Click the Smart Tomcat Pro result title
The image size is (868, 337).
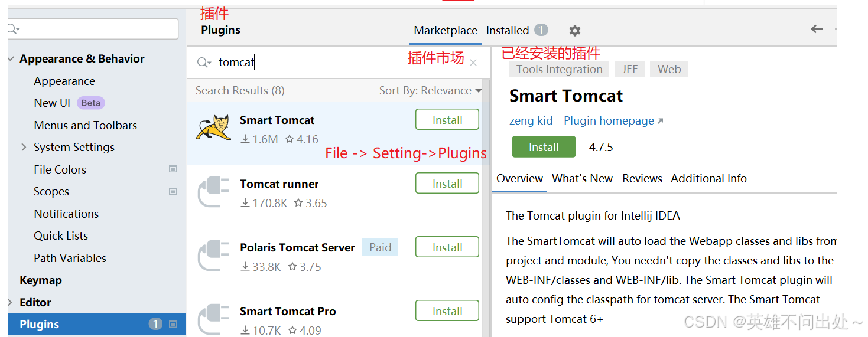pos(288,311)
